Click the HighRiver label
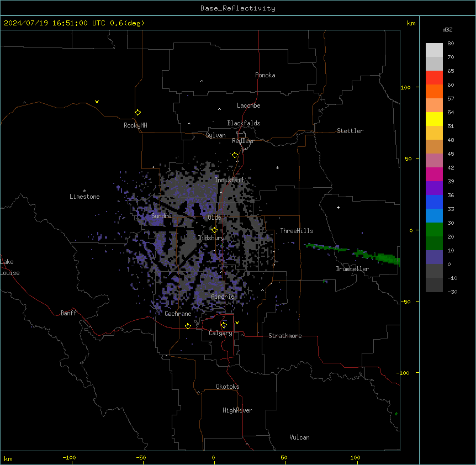 [237, 410]
